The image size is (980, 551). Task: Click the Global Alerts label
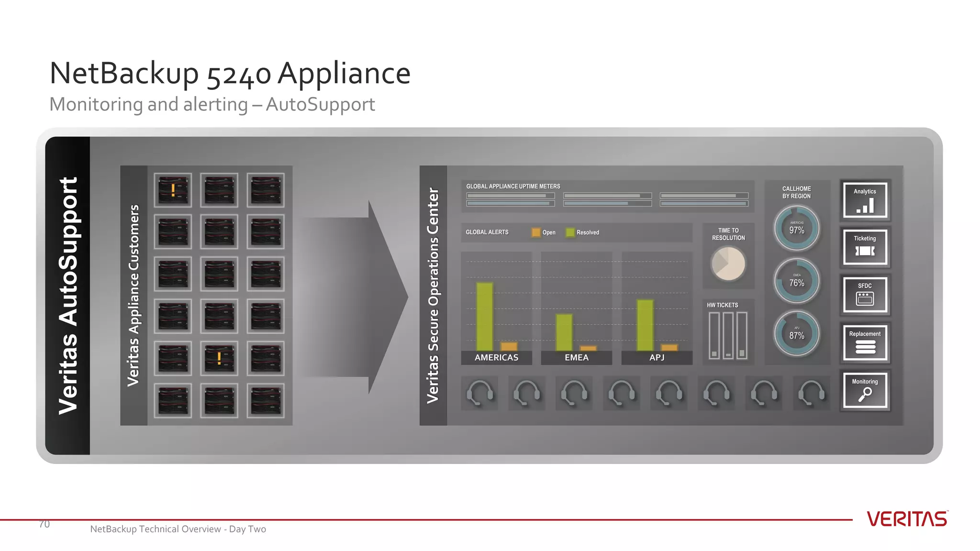pos(487,232)
